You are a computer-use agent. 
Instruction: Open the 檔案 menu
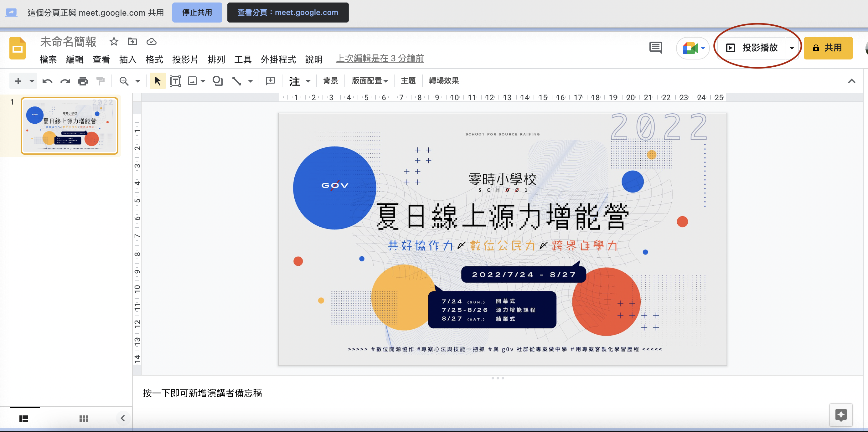coord(48,59)
